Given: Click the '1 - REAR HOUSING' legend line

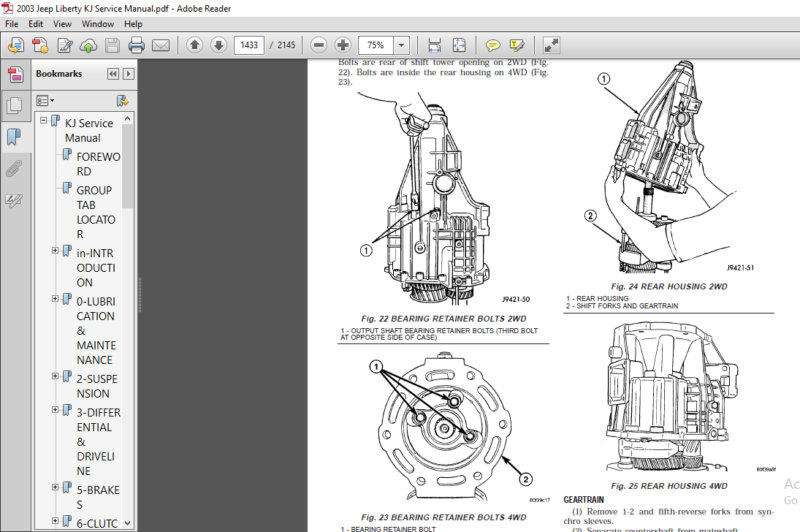Looking at the screenshot, I should pos(597,298).
